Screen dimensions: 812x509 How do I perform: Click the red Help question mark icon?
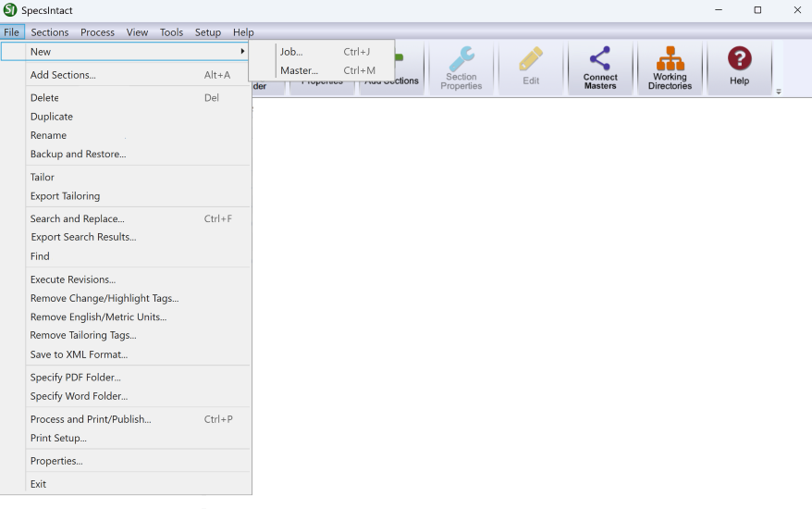click(x=740, y=58)
